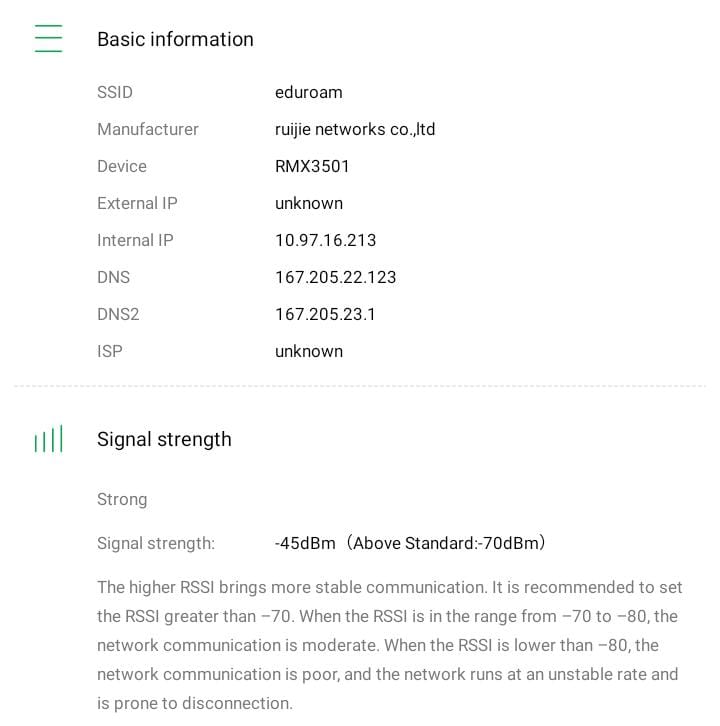Viewport: 720px width, 726px height.
Task: Click the RSSI explanation paragraph
Action: coord(388,645)
